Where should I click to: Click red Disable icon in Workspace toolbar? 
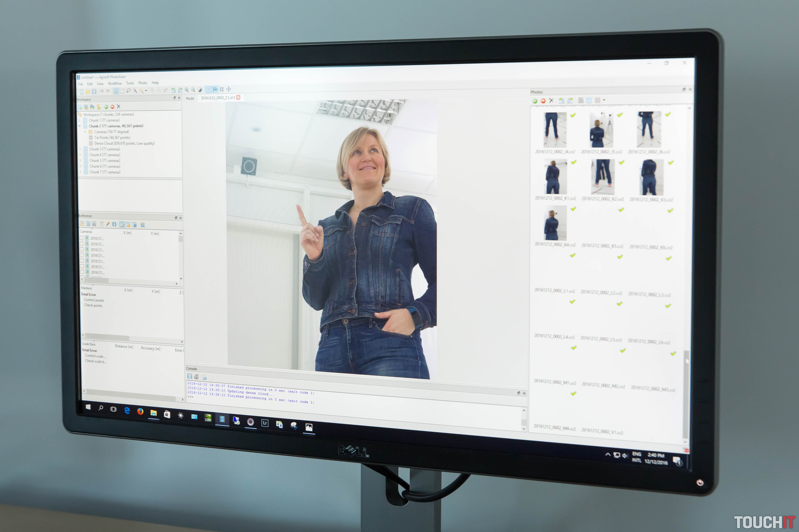point(112,107)
